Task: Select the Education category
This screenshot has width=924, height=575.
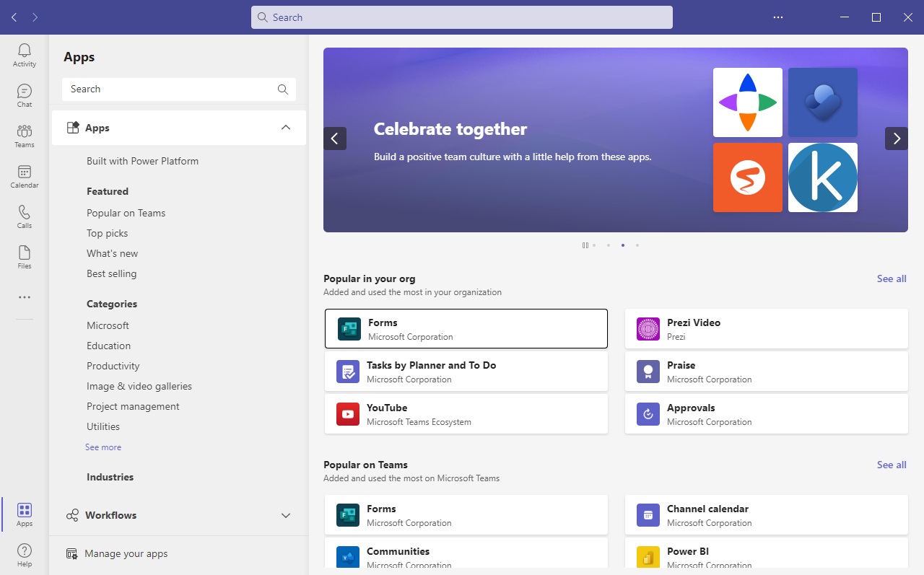Action: (x=109, y=346)
